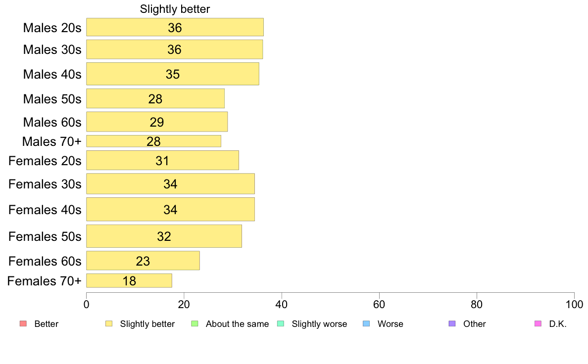Click the Females 60s bar
Viewport: 588px width, 364px height.
(x=143, y=261)
